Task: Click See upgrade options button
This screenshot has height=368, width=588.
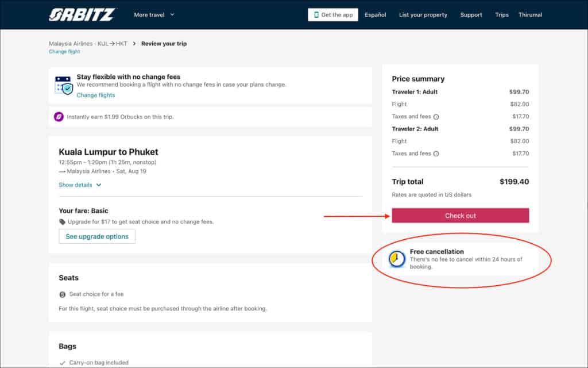Action: pos(97,236)
